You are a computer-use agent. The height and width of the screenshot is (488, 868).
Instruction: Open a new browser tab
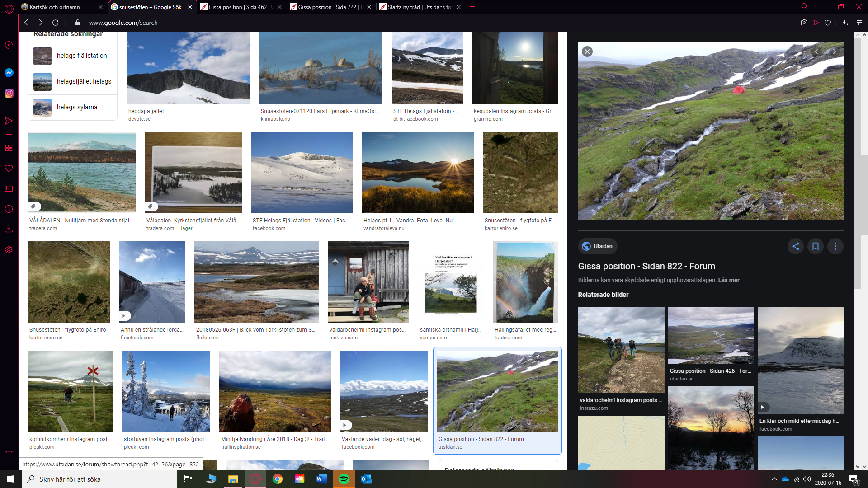[x=472, y=7]
